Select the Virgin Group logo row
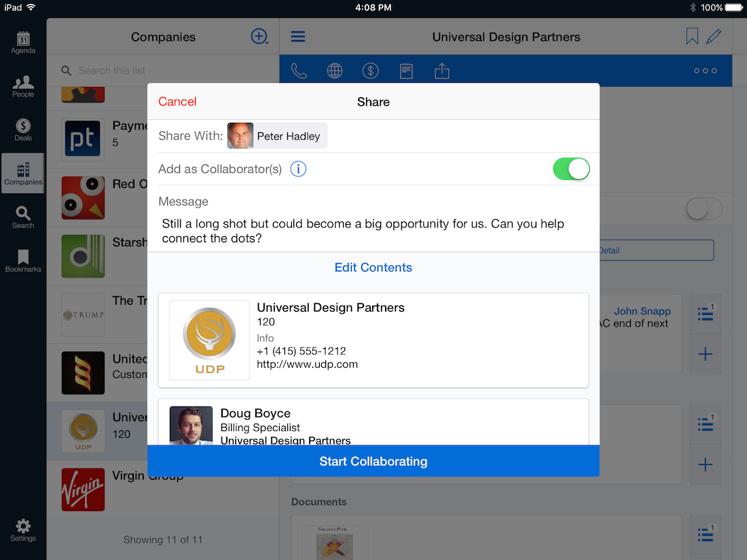The image size is (747, 560). pyautogui.click(x=83, y=489)
